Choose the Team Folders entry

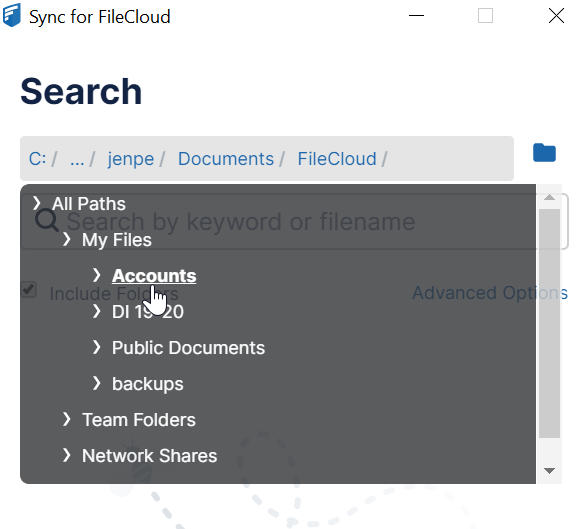pyautogui.click(x=139, y=420)
